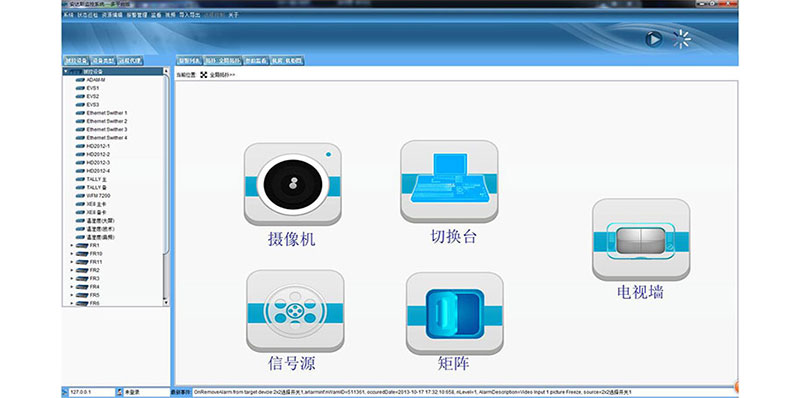Switch to the 全局拓扑 topology tab
This screenshot has height=398, width=801.
[x=223, y=60]
